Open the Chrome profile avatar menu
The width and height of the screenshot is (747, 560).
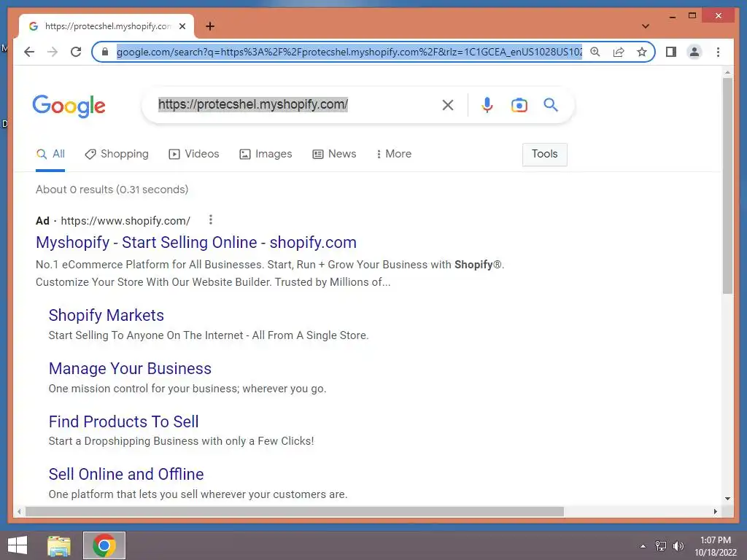click(694, 52)
